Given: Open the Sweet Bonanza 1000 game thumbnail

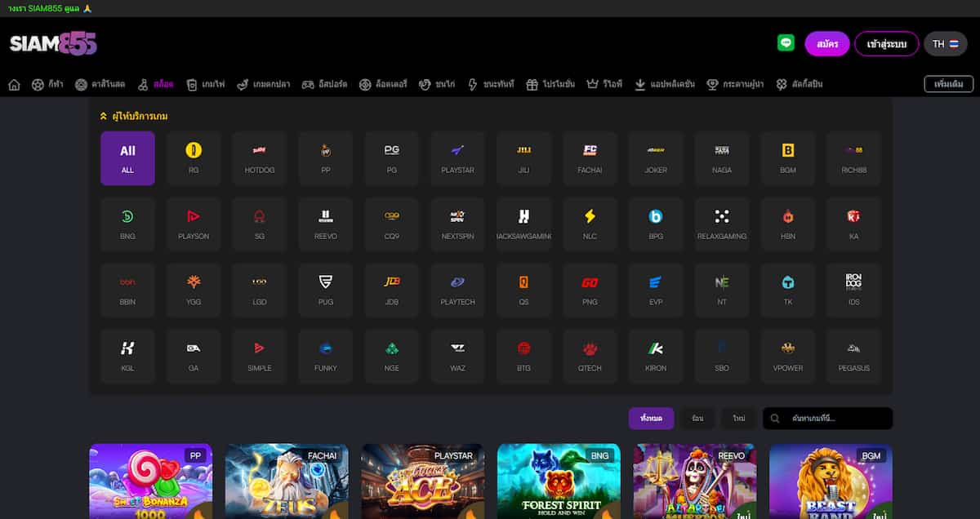Looking at the screenshot, I should [x=150, y=481].
